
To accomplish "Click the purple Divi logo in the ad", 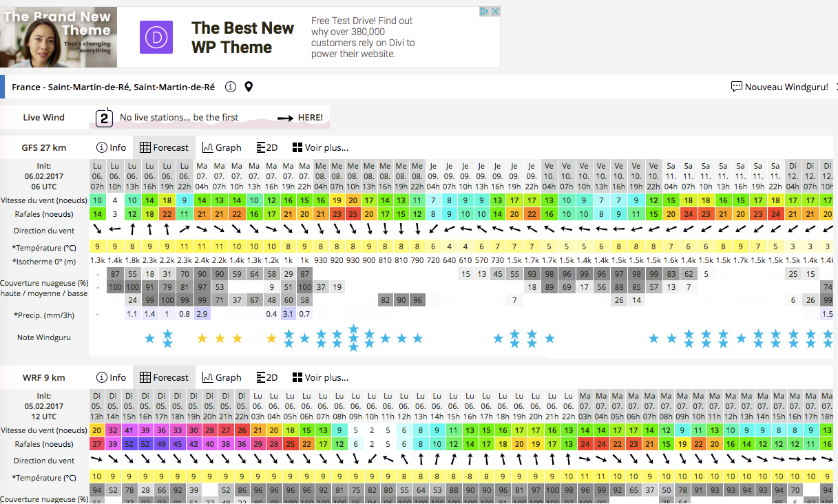I will [156, 37].
